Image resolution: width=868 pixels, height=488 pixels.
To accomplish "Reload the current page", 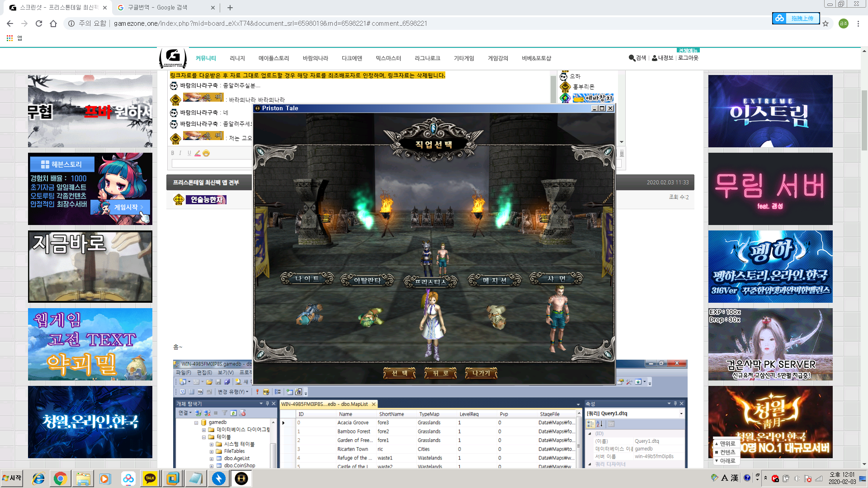I will [39, 23].
